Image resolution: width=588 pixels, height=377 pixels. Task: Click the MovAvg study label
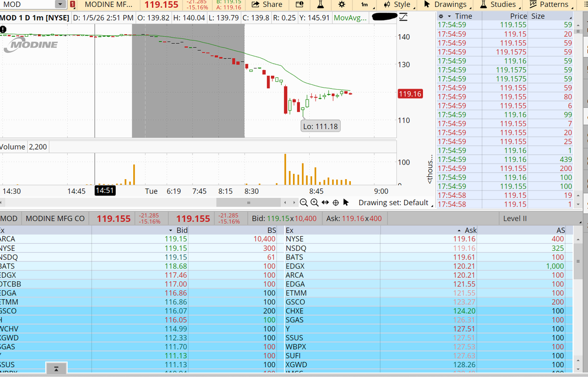[350, 18]
